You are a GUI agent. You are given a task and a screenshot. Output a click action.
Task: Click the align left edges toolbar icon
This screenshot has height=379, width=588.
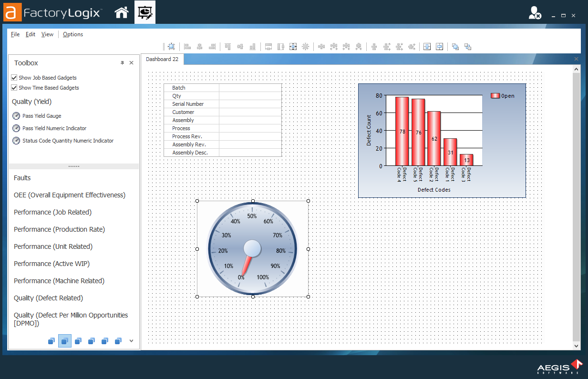click(186, 46)
